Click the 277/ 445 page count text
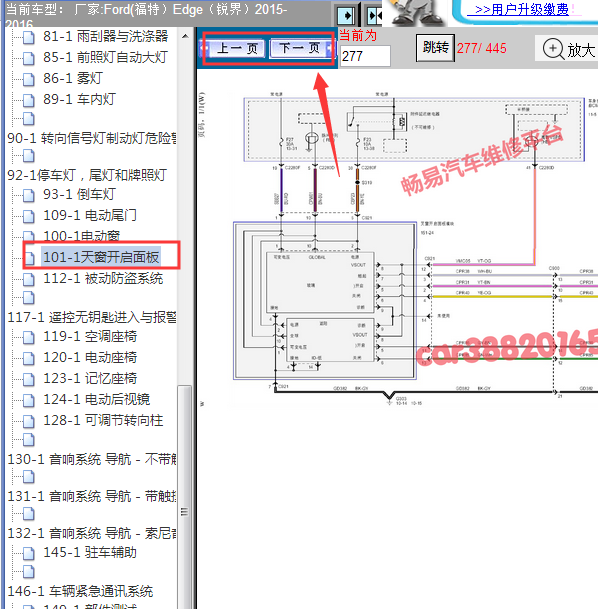 (x=482, y=49)
